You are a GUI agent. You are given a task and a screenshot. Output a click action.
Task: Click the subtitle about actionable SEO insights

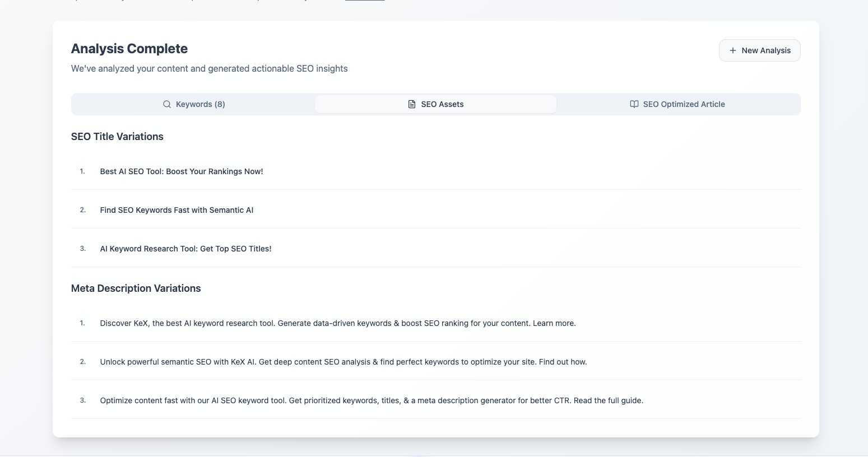tap(209, 68)
